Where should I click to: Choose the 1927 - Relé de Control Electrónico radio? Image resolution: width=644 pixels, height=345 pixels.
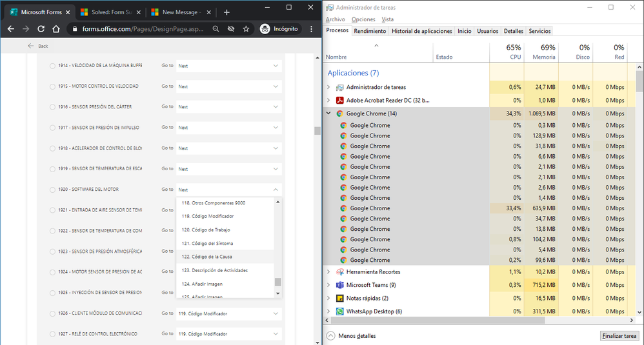pyautogui.click(x=52, y=334)
